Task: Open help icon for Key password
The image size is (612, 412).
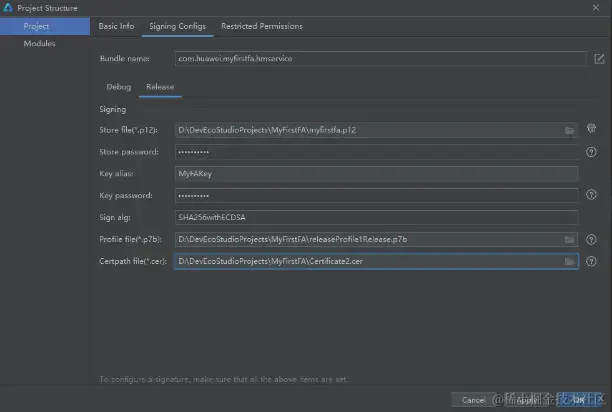Action: coord(591,196)
